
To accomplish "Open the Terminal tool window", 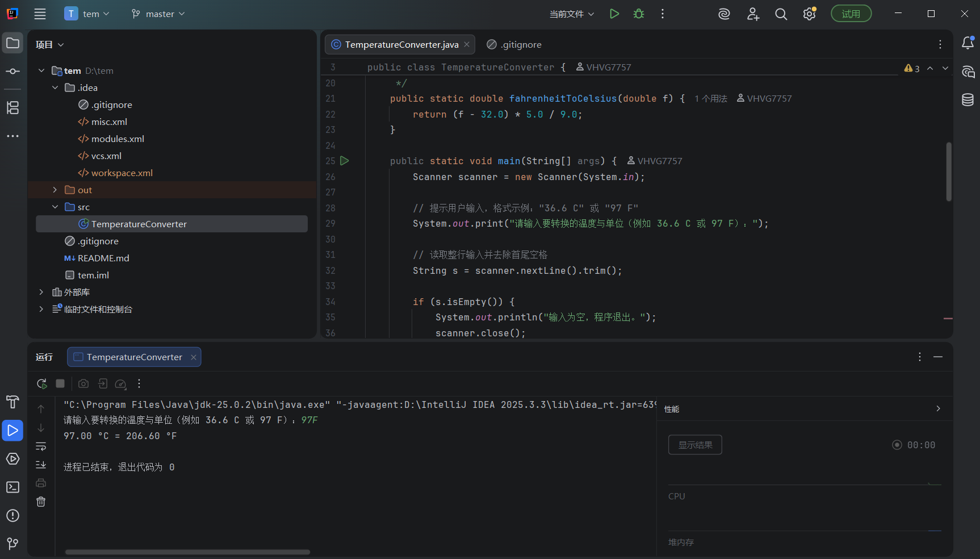I will click(12, 487).
